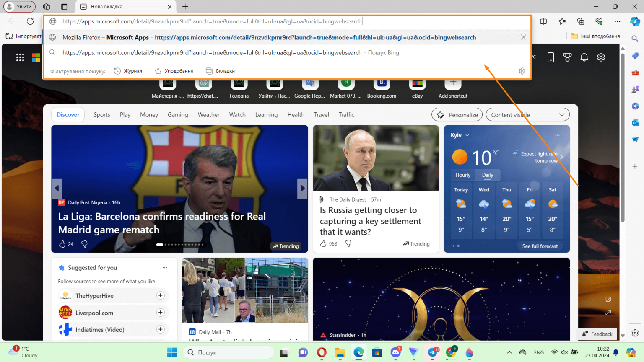Image resolution: width=644 pixels, height=362 pixels.
Task: Switch weather forecast to Hourly view
Action: point(462,175)
